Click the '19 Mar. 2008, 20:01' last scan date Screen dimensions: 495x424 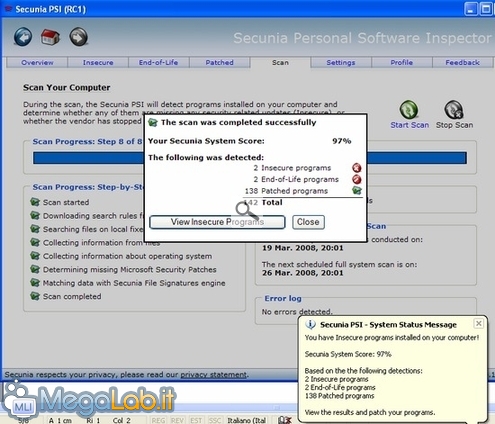303,248
